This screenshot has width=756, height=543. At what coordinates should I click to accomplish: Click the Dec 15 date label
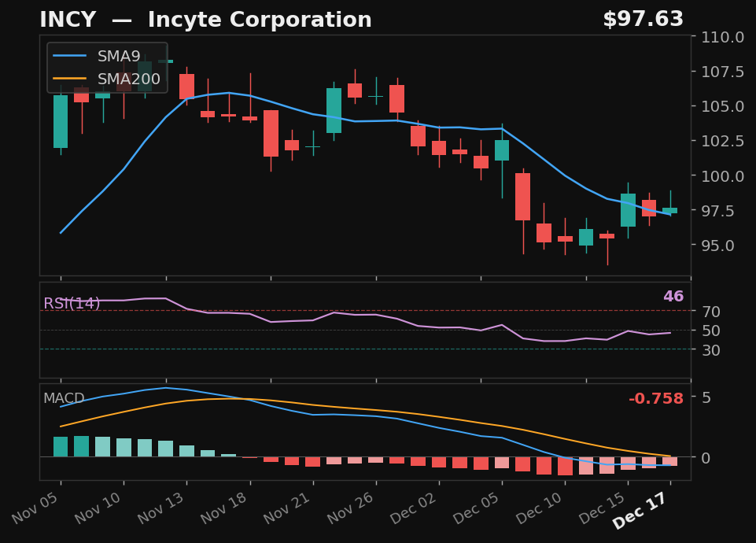point(603,508)
